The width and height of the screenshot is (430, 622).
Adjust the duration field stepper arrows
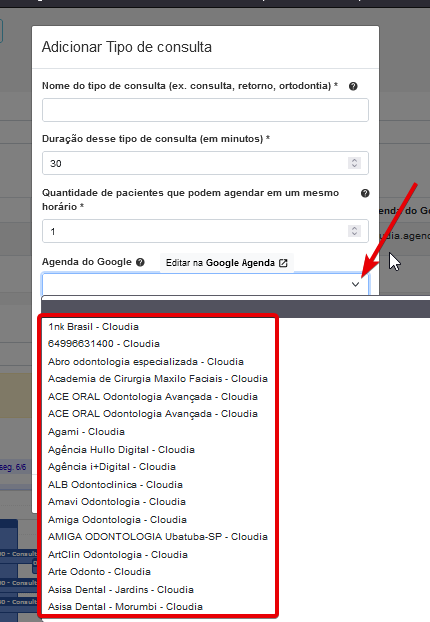tap(354, 163)
